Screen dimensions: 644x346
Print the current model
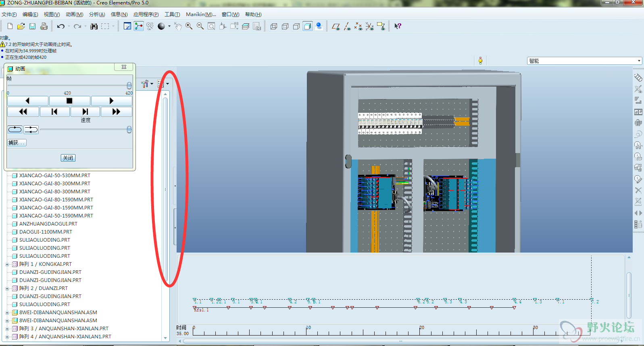[44, 26]
